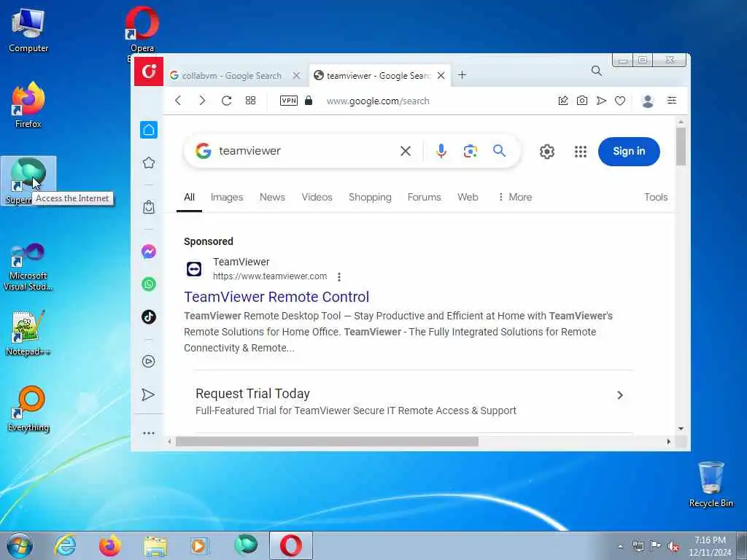Viewport: 747px width, 560px height.
Task: Click the scroll down arrow in Opera
Action: [681, 429]
